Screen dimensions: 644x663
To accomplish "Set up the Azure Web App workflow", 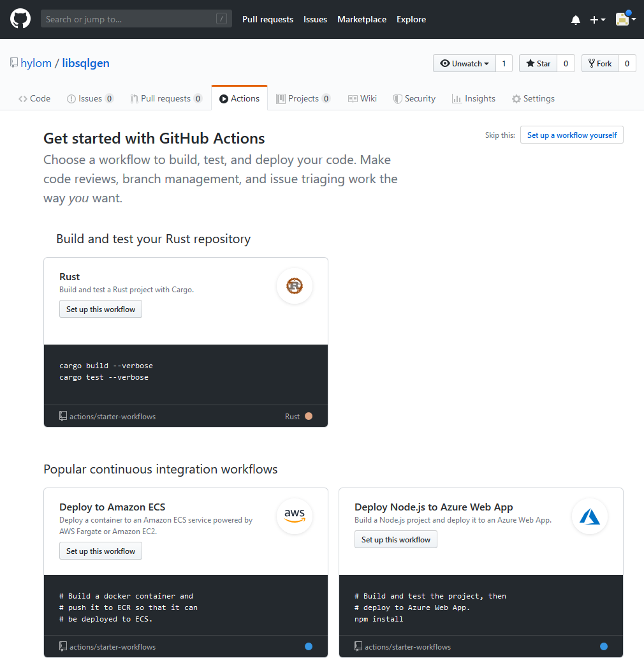I will pos(395,540).
